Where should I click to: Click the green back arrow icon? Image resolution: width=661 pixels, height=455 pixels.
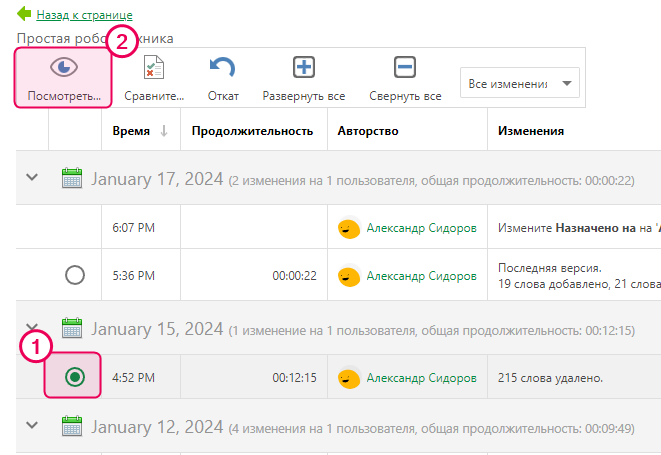[x=24, y=15]
